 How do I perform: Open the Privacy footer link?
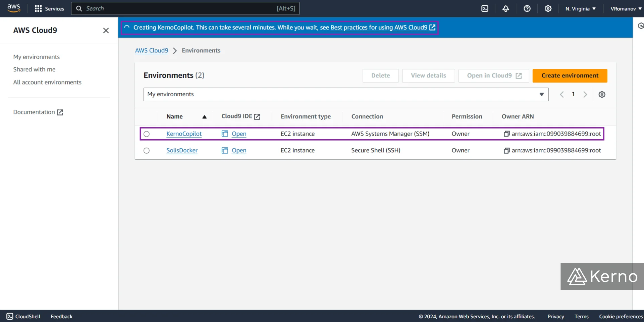pos(556,316)
